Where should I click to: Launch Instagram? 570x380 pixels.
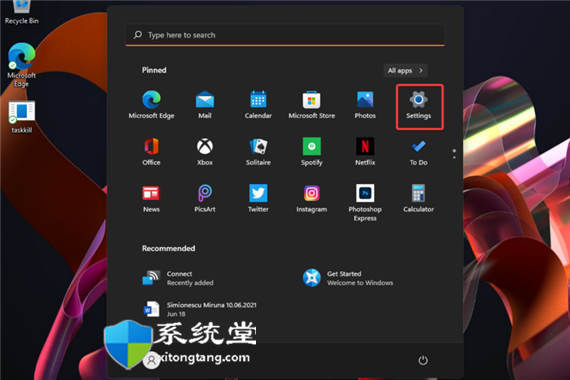point(312,199)
